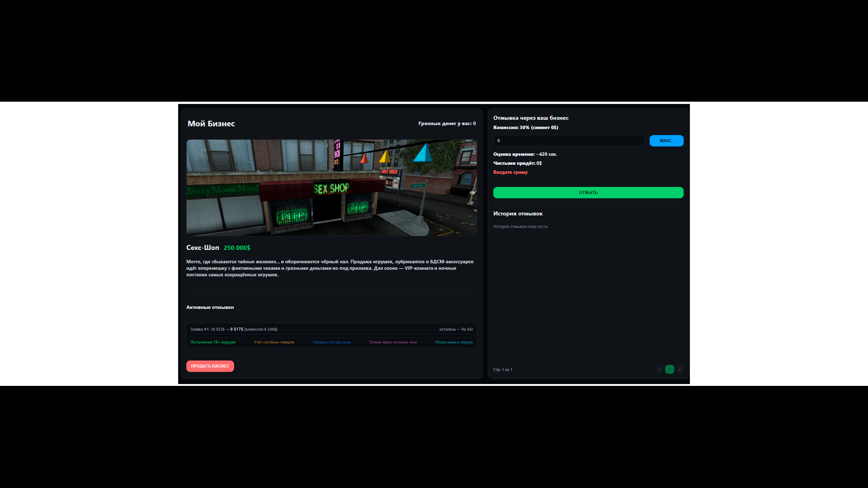Focus the laundering amount input field

569,141
